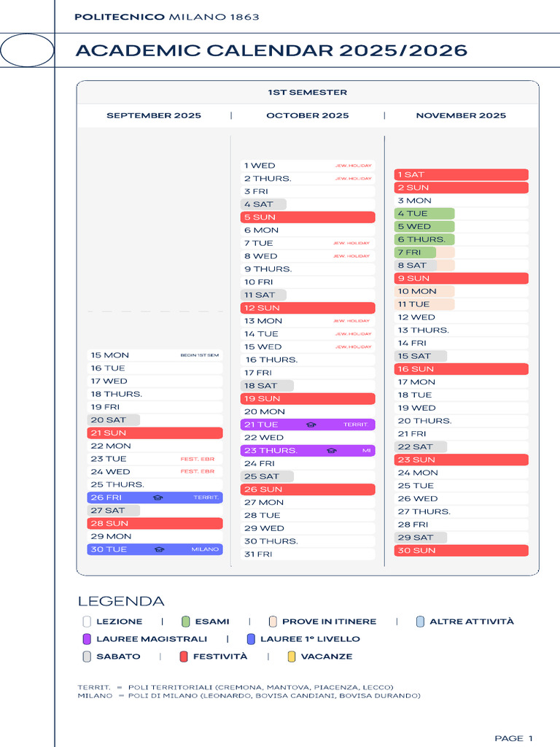Select the November 2025 column header
The width and height of the screenshot is (560, 747).
[461, 115]
